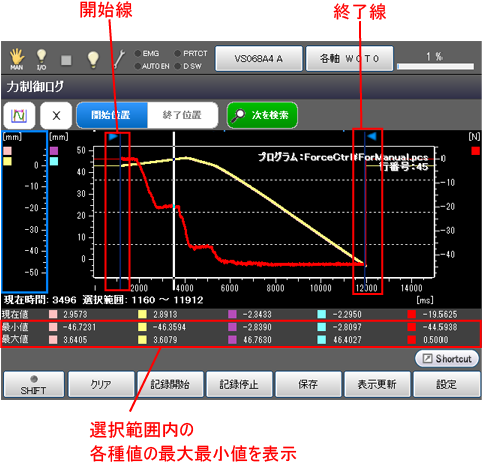The height and width of the screenshot is (463, 482).
Task: Click the red N force color swatch
Action: point(476,151)
